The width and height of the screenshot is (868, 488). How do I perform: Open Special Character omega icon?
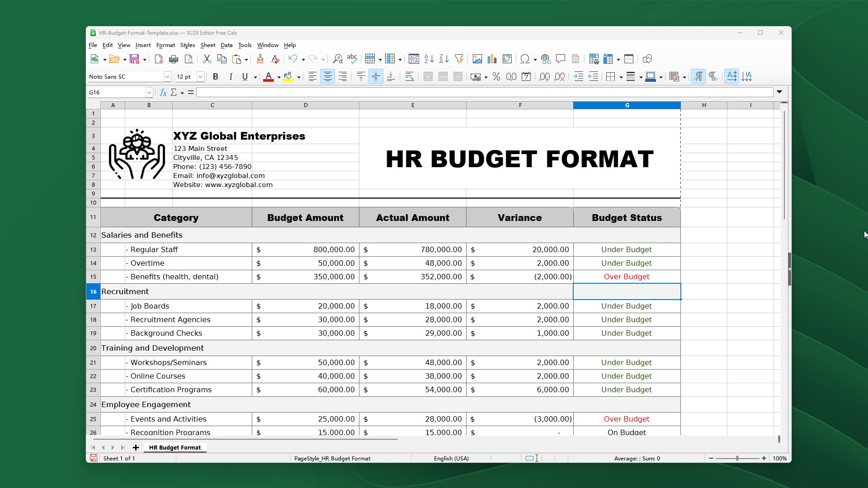pyautogui.click(x=525, y=59)
